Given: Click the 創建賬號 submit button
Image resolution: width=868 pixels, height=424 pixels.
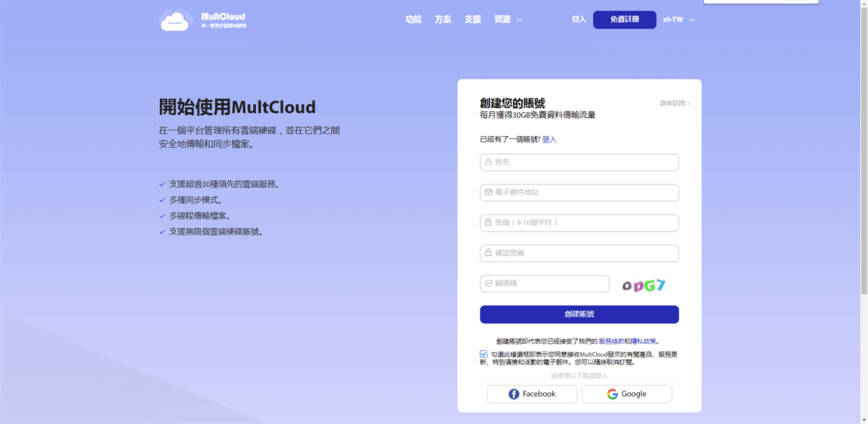Looking at the screenshot, I should click(579, 314).
